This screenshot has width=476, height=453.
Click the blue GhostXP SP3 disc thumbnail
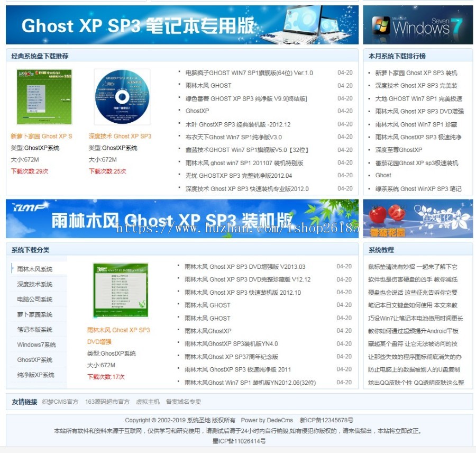[x=122, y=97]
